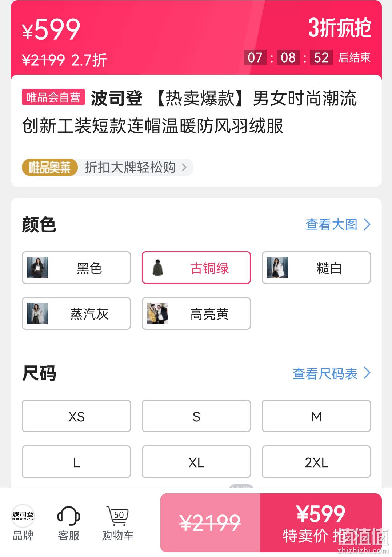392x557 pixels.
Task: Select size XS
Action: click(x=76, y=416)
